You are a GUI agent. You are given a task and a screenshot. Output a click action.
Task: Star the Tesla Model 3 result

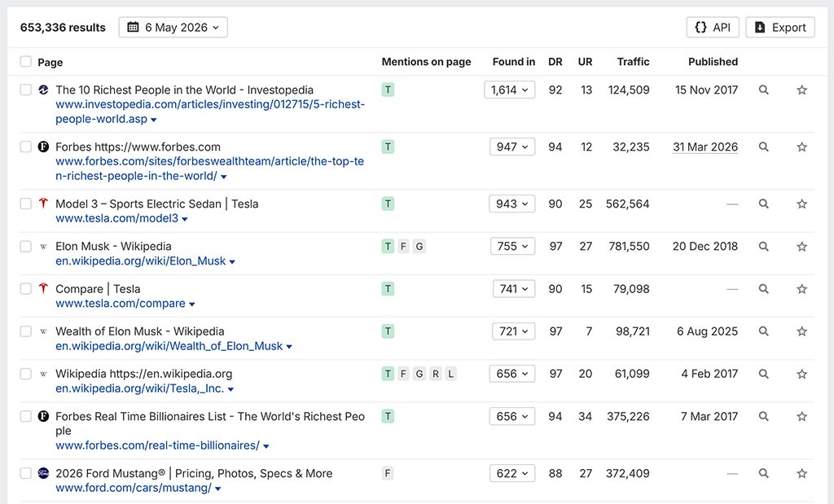tap(801, 204)
